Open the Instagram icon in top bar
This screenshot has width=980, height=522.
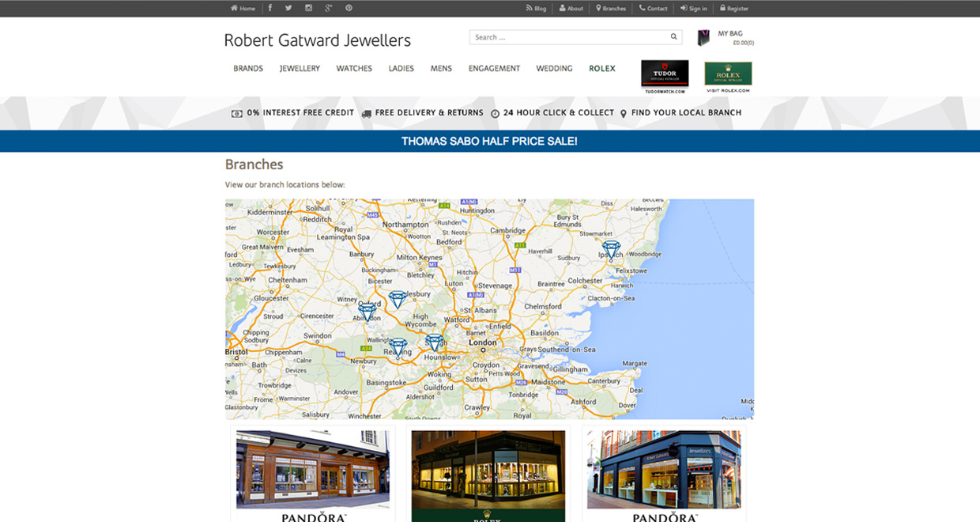click(309, 8)
